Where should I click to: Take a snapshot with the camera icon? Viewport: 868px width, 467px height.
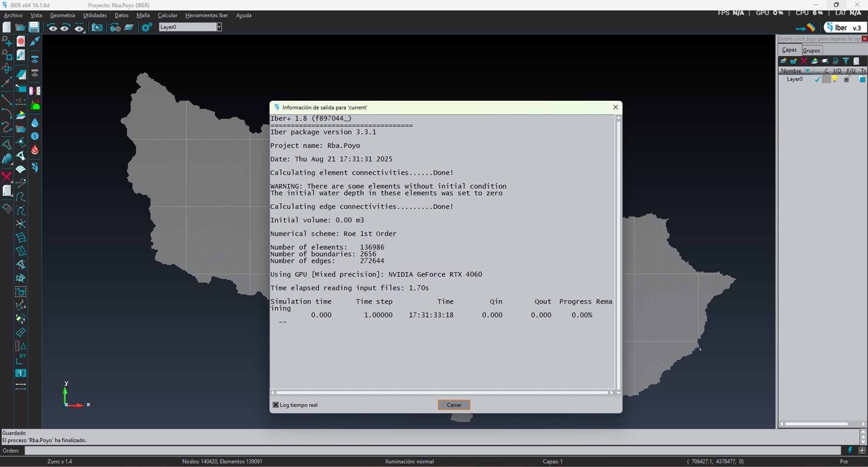click(x=97, y=28)
